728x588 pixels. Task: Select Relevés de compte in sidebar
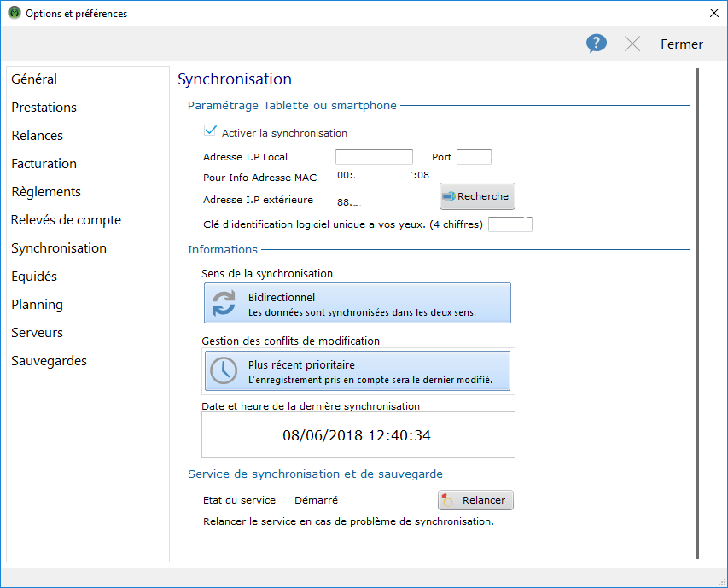(66, 220)
